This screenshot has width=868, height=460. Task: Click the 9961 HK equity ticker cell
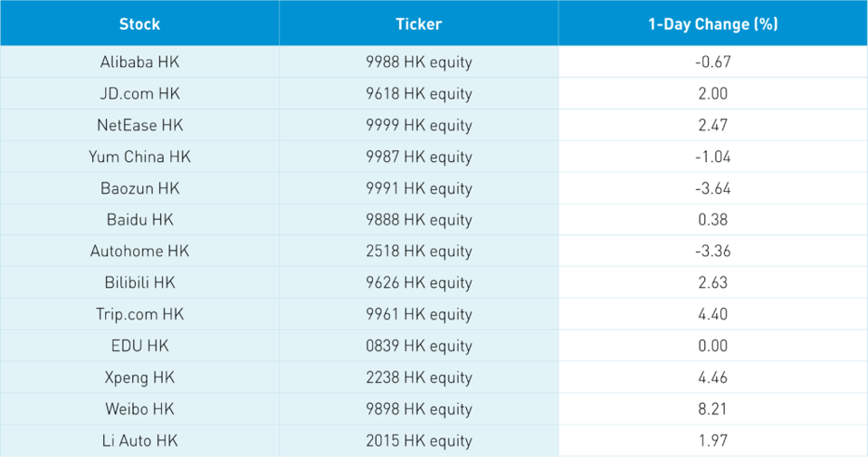[x=418, y=314]
